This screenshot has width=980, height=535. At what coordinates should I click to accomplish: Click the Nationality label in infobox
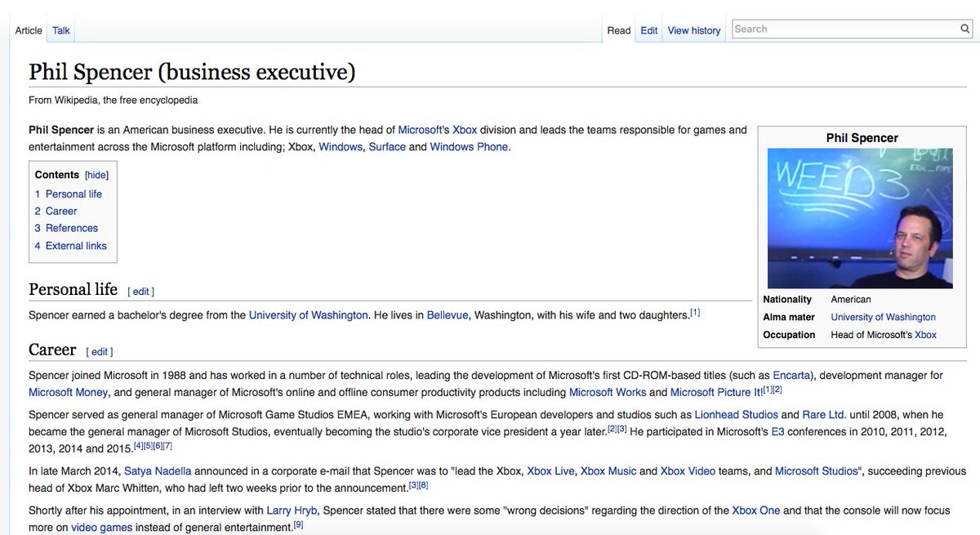[x=787, y=300]
